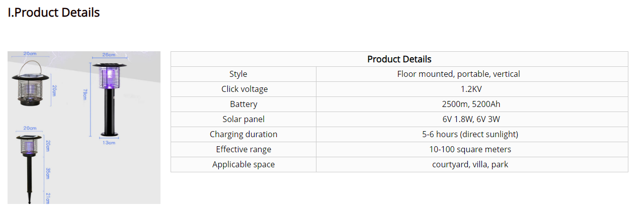Select the "6V 1.8W, 6V 3W" cell
The width and height of the screenshot is (644, 212).
coord(471,120)
